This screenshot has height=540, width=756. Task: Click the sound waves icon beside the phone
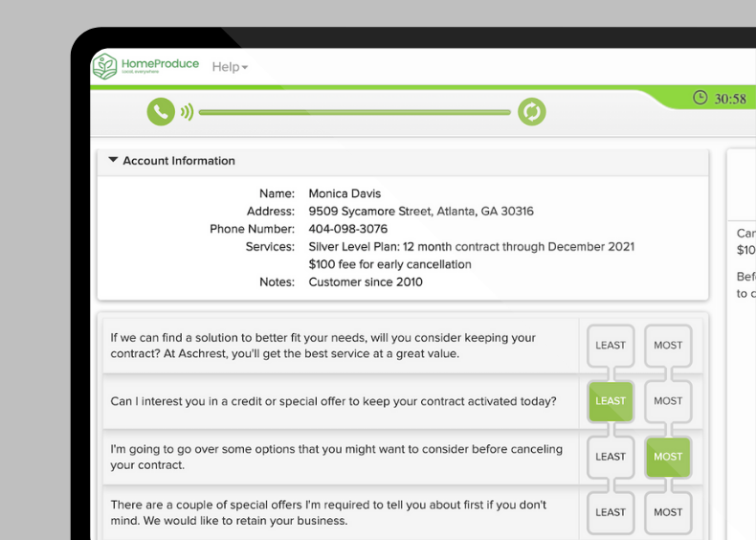pos(187,112)
